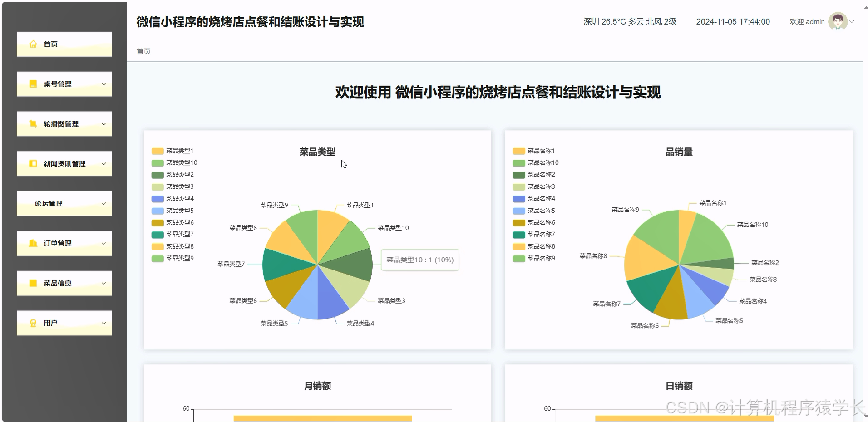The height and width of the screenshot is (422, 868).
Task: Click the table icon on 桌号管理
Action: [32, 83]
